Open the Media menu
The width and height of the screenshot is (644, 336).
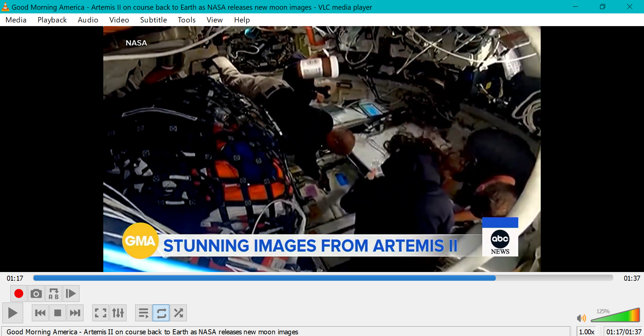click(16, 20)
